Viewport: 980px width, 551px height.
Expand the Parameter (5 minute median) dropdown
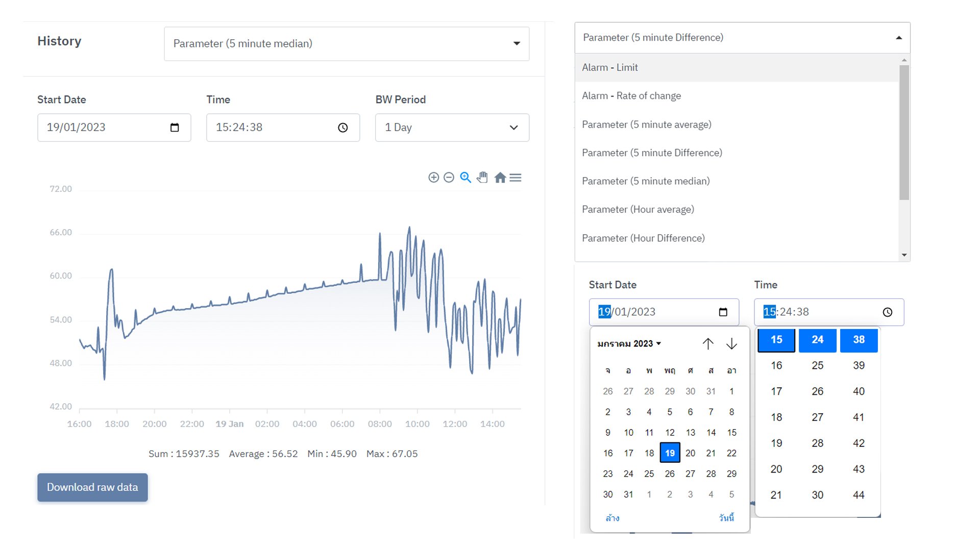(346, 44)
